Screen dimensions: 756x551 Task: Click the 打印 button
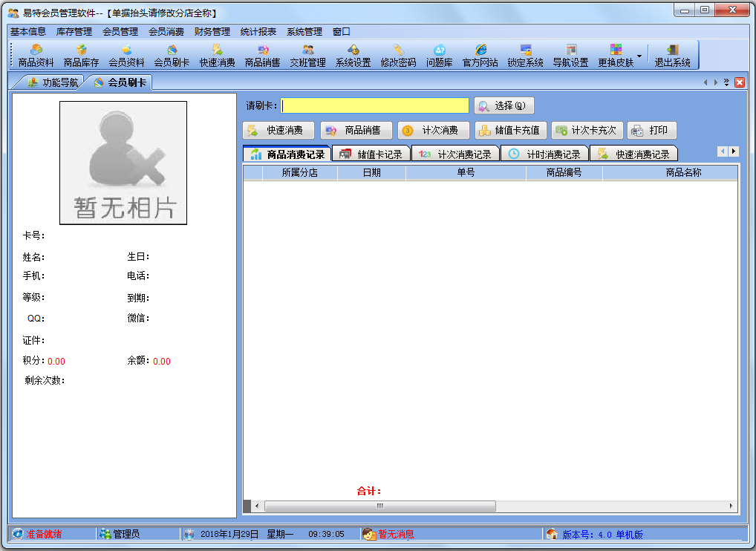[651, 130]
